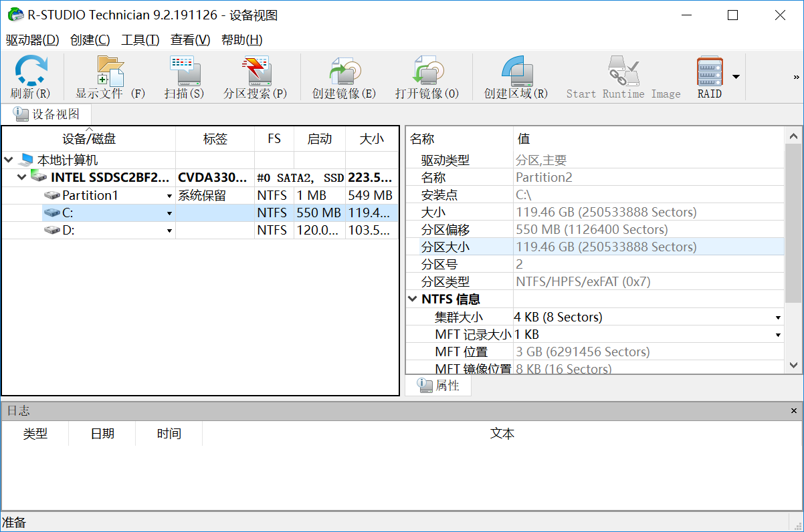Viewport: 804px width, 532px height.
Task: Launch Partition Search (分区搜索)
Action: 256,70
